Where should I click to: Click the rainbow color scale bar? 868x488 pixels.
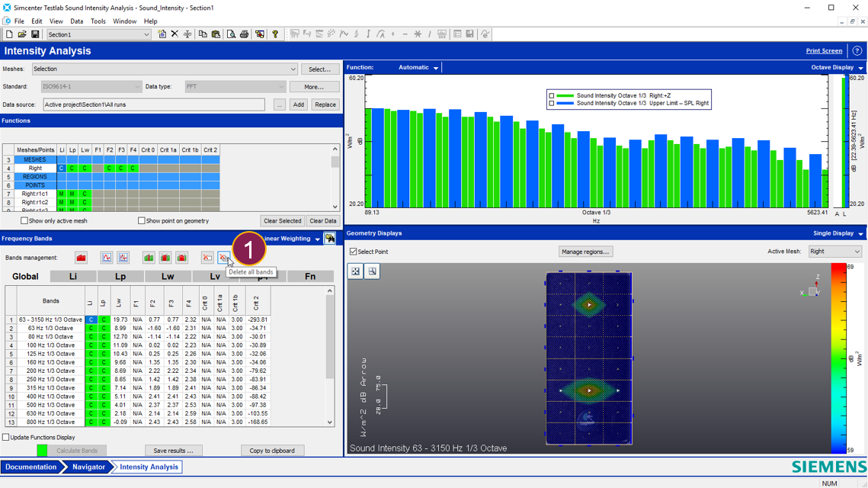(x=838, y=358)
